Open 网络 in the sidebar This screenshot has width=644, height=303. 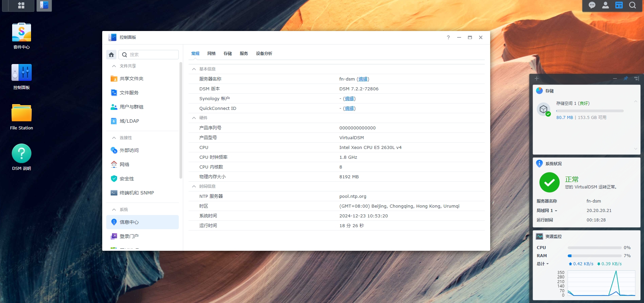coord(143,164)
